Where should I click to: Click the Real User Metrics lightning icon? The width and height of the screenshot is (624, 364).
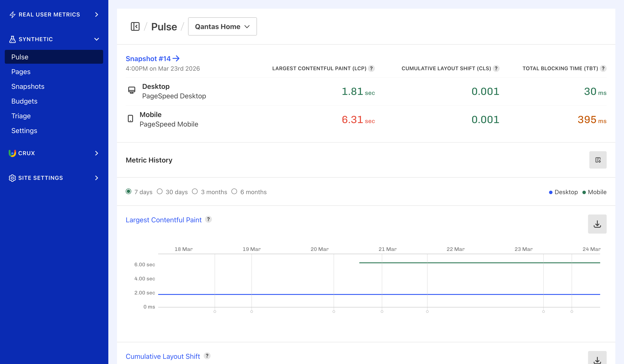point(12,15)
